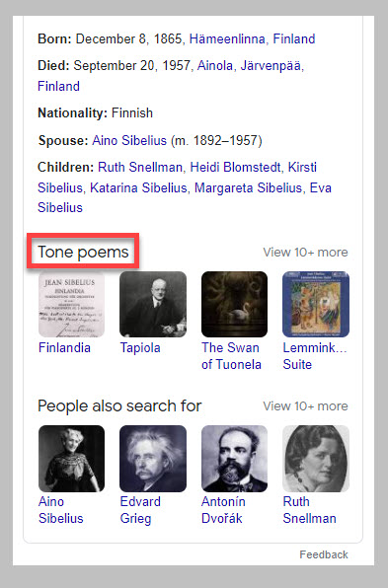Follow the Hämeenlinna birthplace link
Viewport: 388px width, 588px height.
(228, 38)
